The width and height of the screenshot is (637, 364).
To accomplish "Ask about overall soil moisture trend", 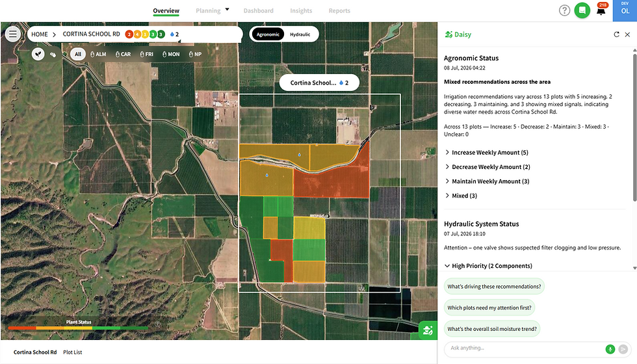I will click(x=492, y=329).
